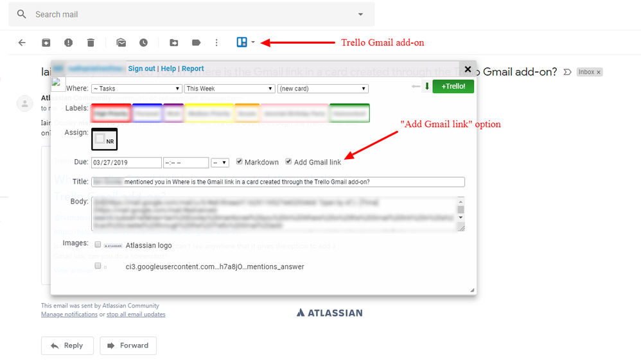The image size is (641, 364).
Task: Go back to inbox with back arrow
Action: (x=22, y=42)
